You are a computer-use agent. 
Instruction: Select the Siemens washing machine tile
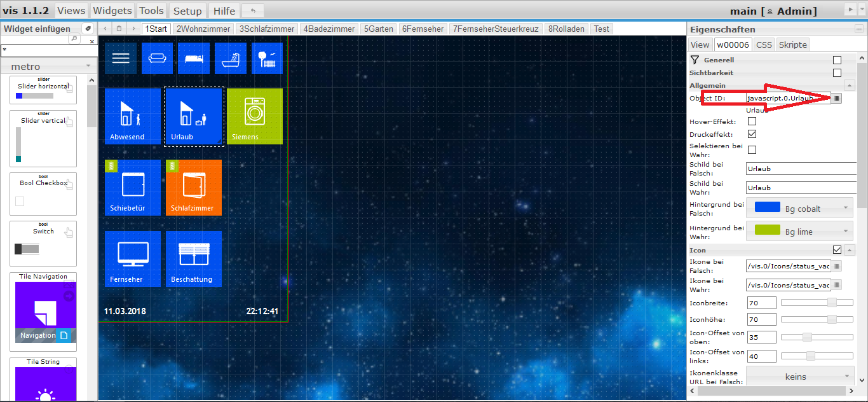click(x=255, y=116)
